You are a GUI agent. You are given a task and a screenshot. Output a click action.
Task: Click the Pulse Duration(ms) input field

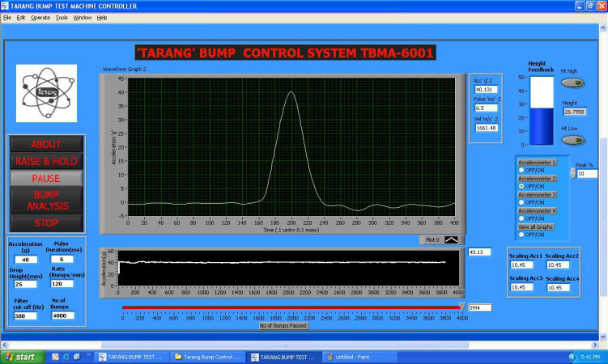[x=62, y=259]
